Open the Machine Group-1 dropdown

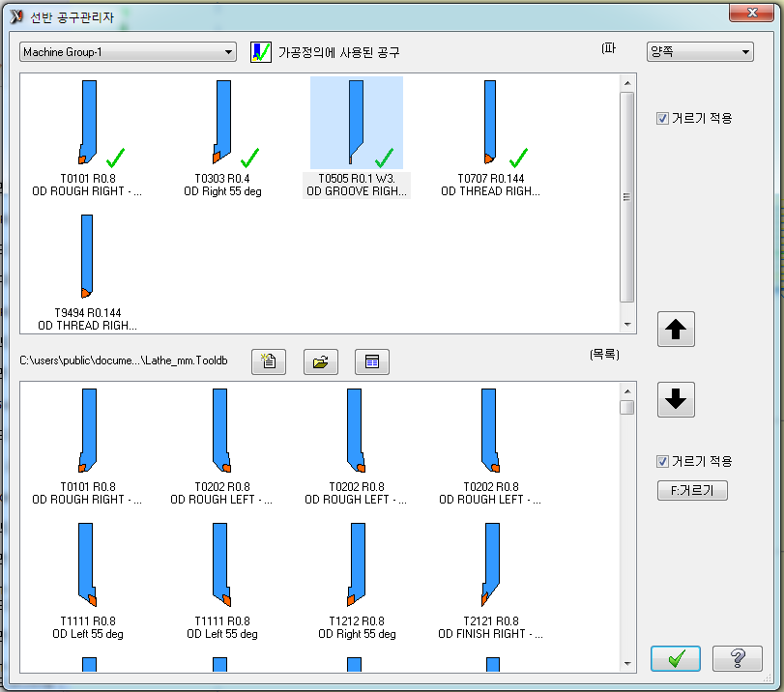pos(128,52)
